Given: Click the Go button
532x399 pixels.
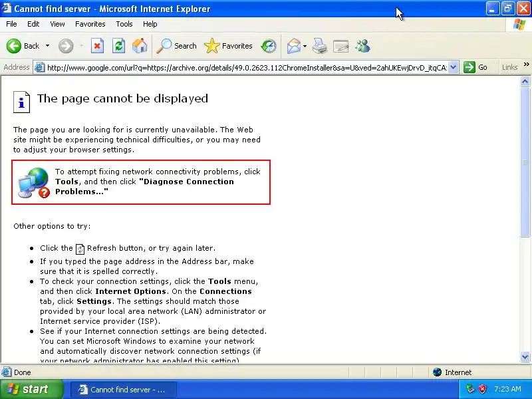Looking at the screenshot, I should [x=475, y=67].
